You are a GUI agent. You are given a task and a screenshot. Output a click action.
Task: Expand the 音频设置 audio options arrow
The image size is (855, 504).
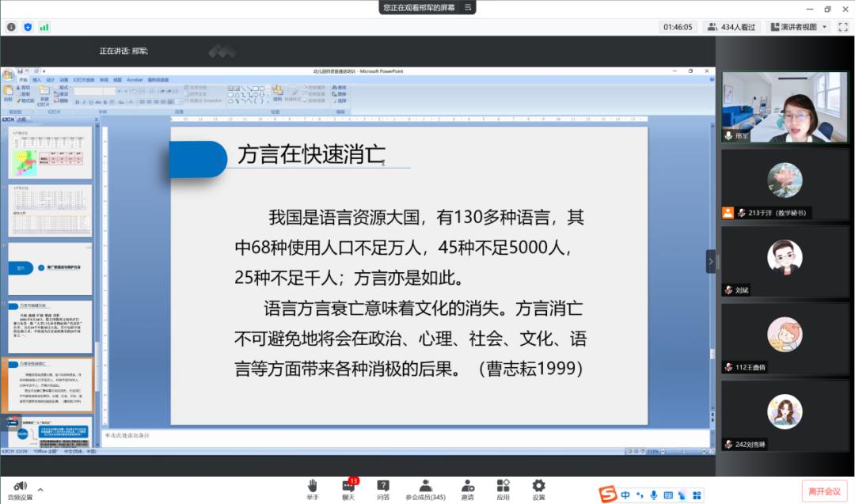point(40,490)
